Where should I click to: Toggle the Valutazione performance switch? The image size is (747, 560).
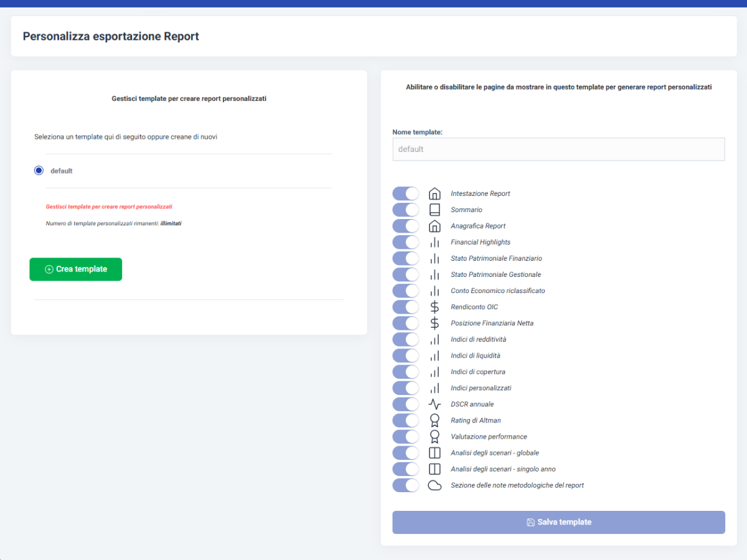406,436
